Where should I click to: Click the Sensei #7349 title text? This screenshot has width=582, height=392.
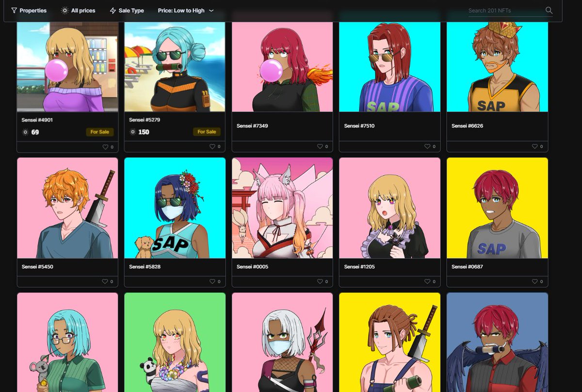pyautogui.click(x=252, y=126)
